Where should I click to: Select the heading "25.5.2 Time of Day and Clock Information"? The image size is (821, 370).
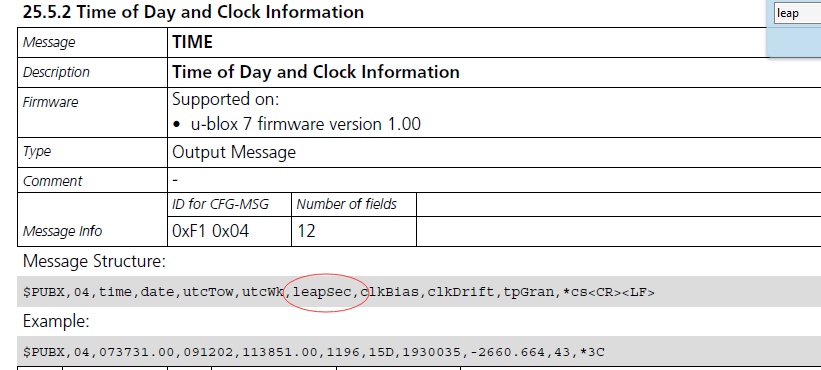pos(193,12)
